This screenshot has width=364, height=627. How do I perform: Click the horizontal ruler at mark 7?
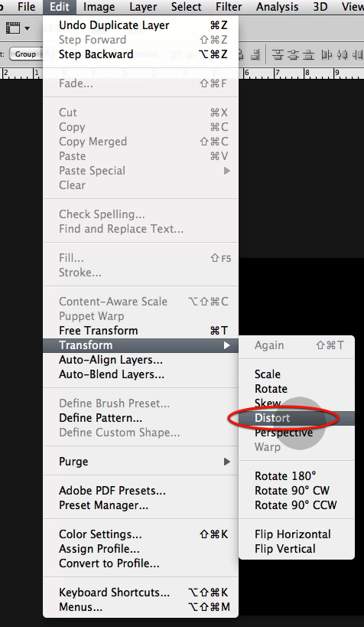coord(277,73)
